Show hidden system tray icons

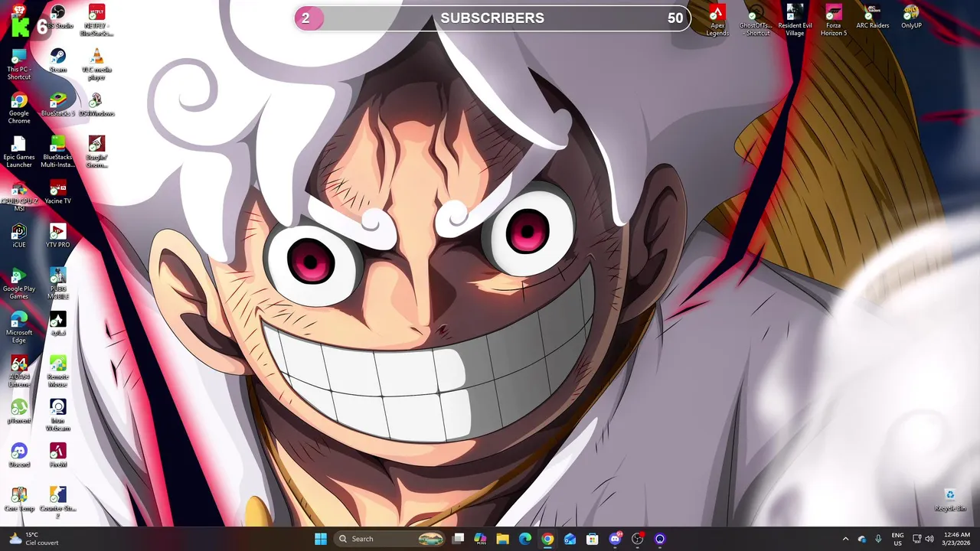(x=845, y=539)
